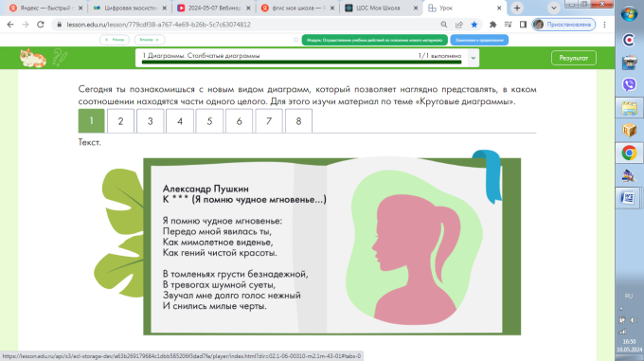Select material page 6
This screenshot has height=361, width=644.
239,121
